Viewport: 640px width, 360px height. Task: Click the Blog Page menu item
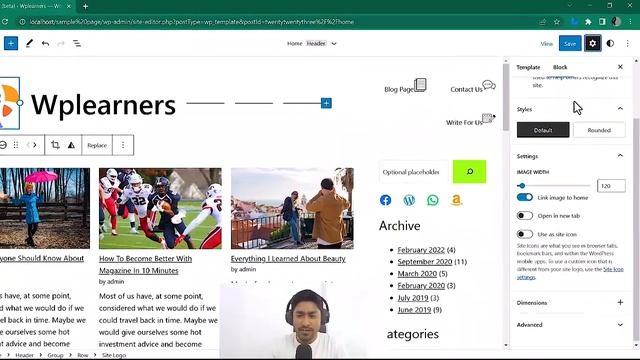click(399, 89)
